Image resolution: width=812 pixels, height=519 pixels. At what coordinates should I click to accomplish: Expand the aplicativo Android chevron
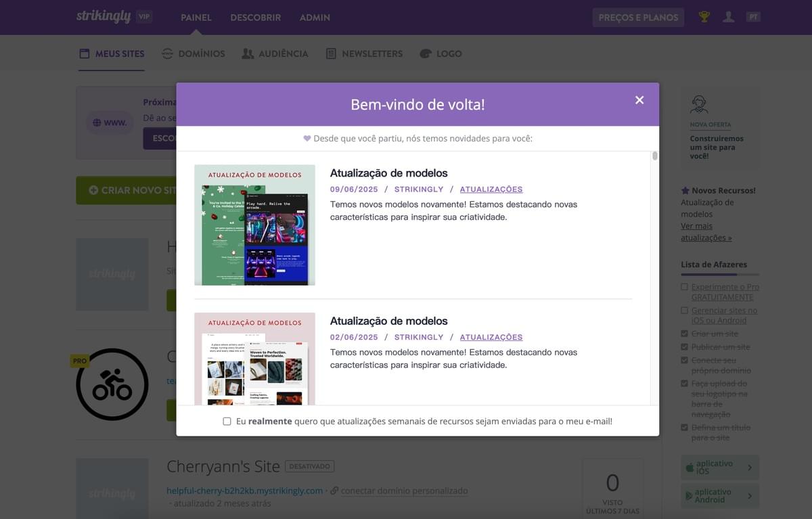point(750,496)
